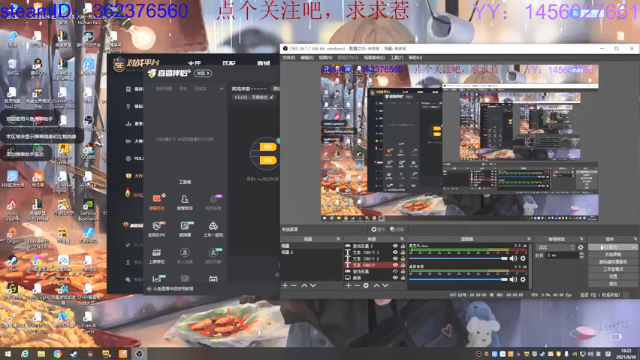Image resolution: width=640 pixels, height=360 pixels.
Task: Pop out the 场景 Scenes dock panel
Action: tap(338, 239)
